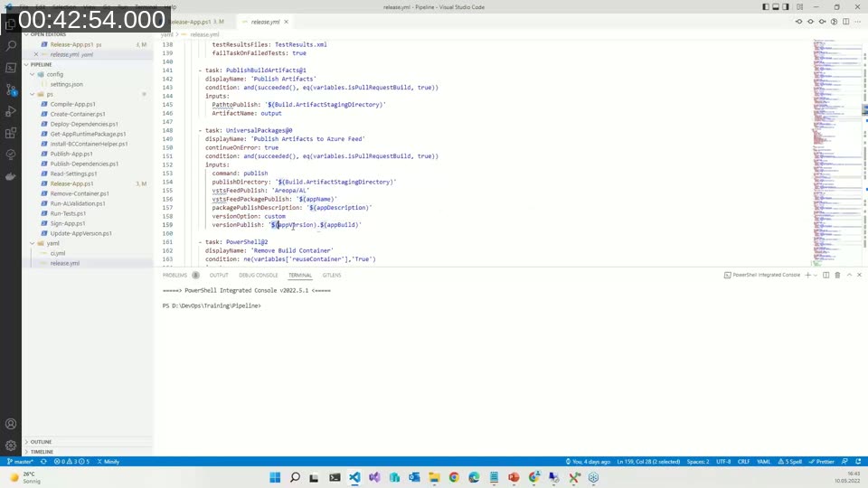Go to previous change arrow icon

[x=798, y=22]
